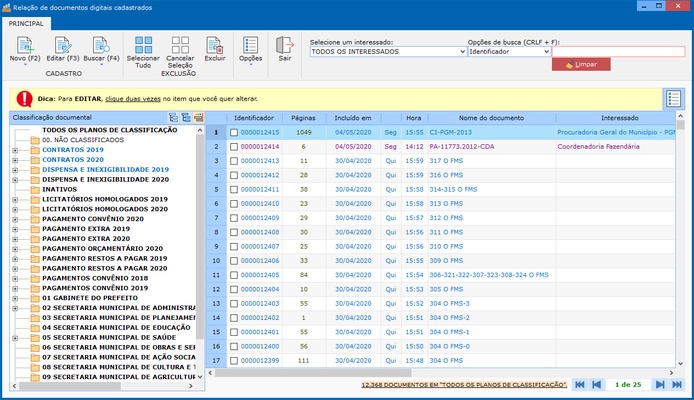Open the Buscar (F4) search icon
Image resolution: width=694 pixels, height=400 pixels.
point(101,45)
